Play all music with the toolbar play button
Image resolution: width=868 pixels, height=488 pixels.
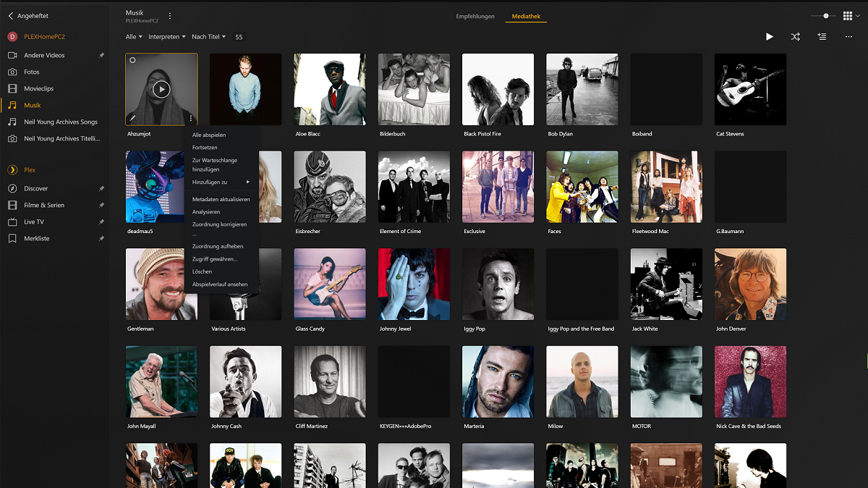(x=770, y=37)
